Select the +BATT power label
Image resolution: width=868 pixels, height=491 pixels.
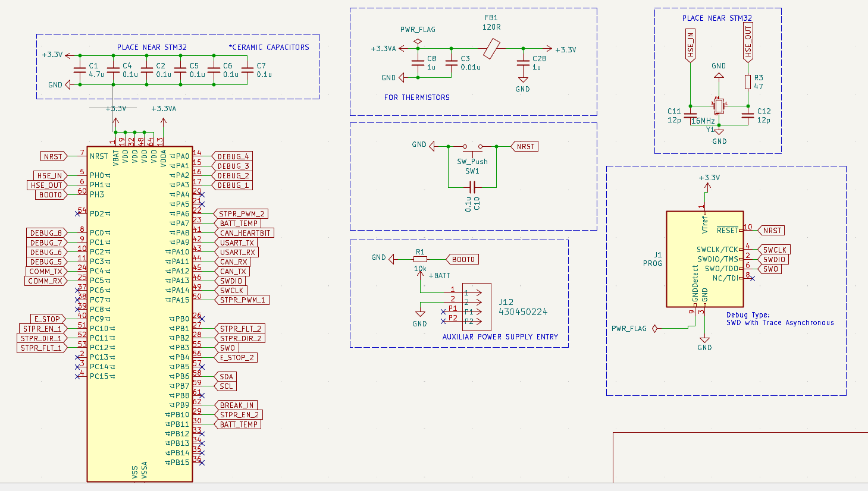[x=439, y=276]
